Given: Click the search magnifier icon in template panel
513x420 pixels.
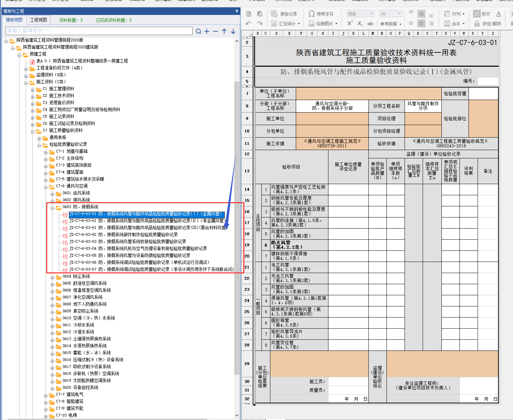Looking at the screenshot, I should coord(198,31).
